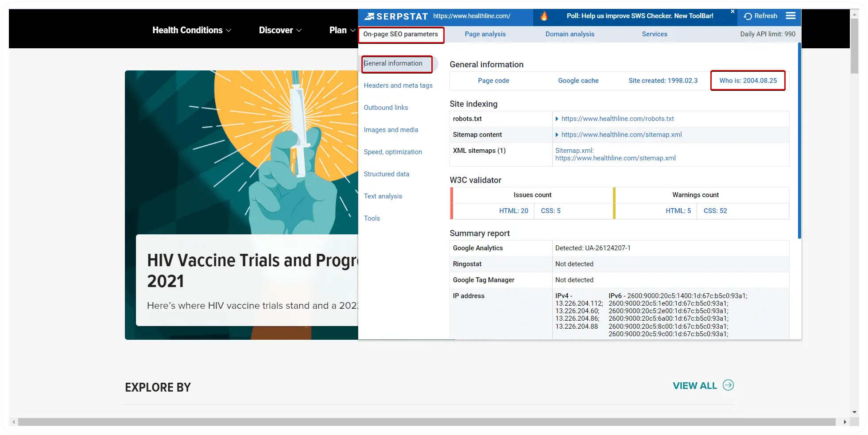Viewport: 868px width, 435px height.
Task: Click the Serpstat logo icon
Action: pyautogui.click(x=368, y=16)
